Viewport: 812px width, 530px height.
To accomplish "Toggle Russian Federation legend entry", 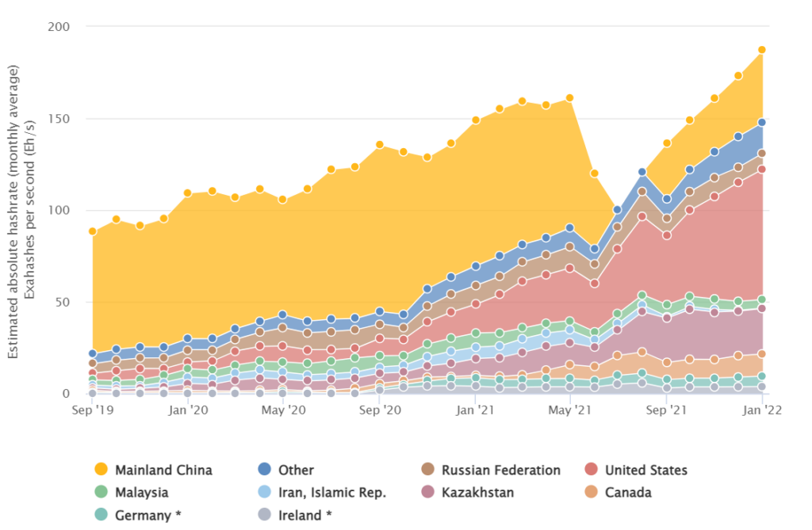I will coord(491,470).
